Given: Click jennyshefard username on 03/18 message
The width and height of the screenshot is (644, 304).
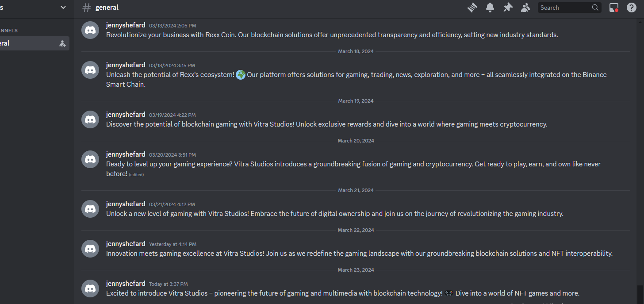Looking at the screenshot, I should (x=126, y=65).
